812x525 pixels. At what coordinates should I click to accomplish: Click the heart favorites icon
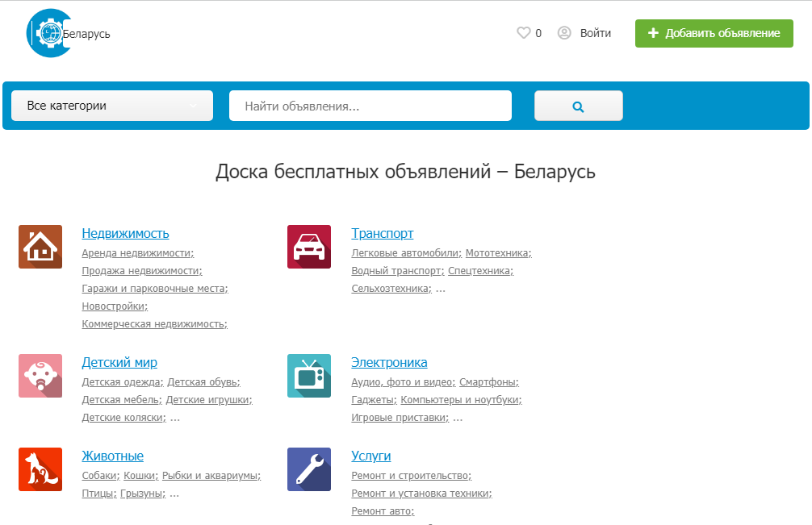[x=523, y=33]
